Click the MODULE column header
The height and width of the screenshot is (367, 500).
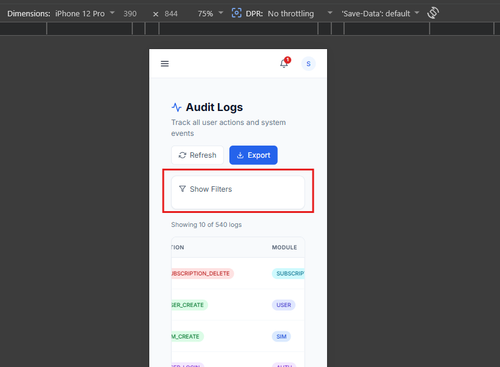284,247
